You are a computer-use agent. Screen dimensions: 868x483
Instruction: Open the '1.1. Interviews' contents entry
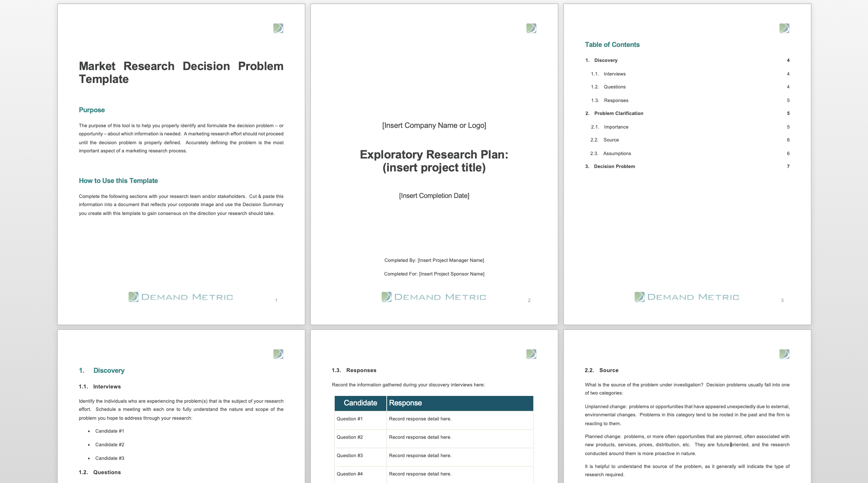pyautogui.click(x=690, y=74)
